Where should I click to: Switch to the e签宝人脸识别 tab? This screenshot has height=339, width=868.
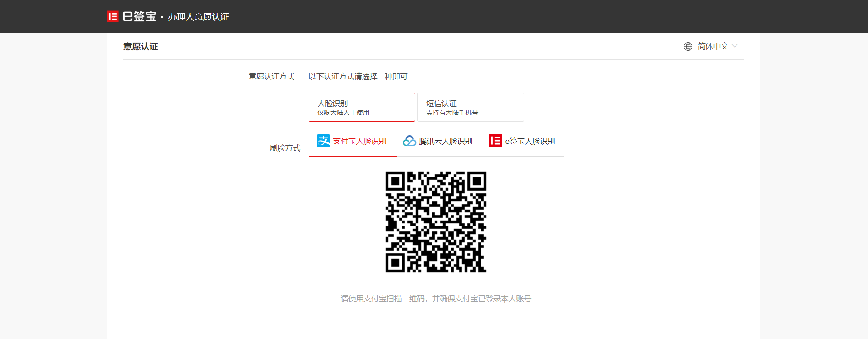(522, 141)
